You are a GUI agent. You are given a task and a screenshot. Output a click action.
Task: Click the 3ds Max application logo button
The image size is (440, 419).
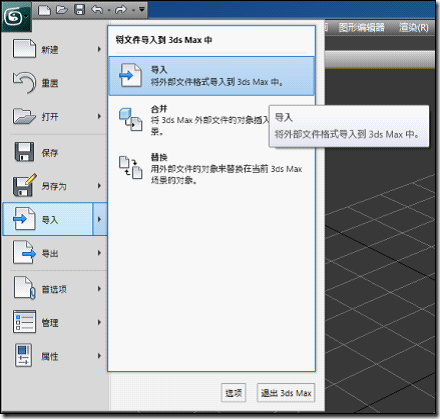[16, 17]
